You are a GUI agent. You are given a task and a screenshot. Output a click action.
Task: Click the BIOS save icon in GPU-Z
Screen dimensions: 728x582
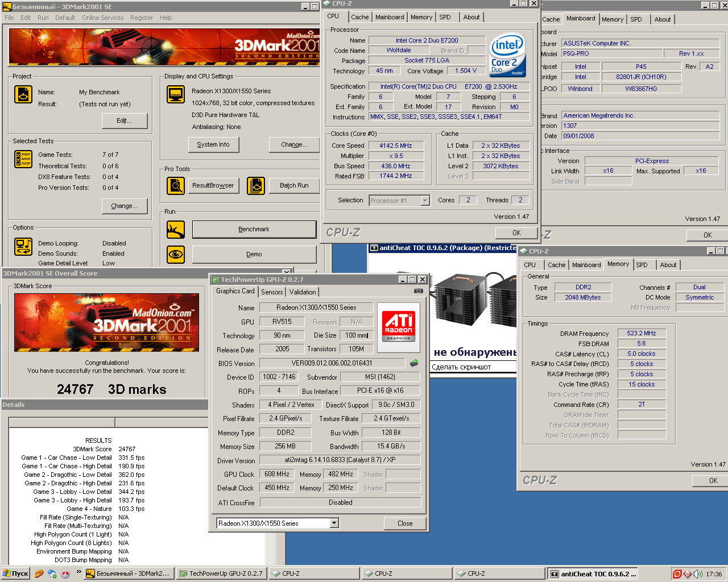click(414, 363)
